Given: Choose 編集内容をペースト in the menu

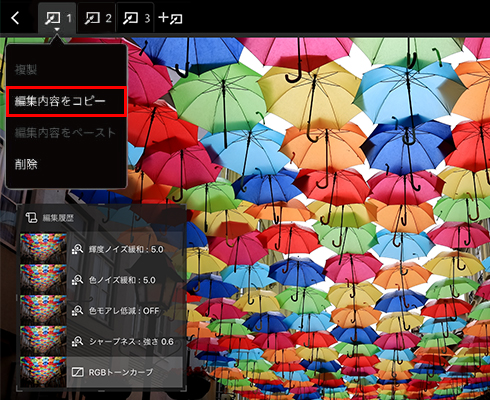Looking at the screenshot, I should [x=65, y=133].
